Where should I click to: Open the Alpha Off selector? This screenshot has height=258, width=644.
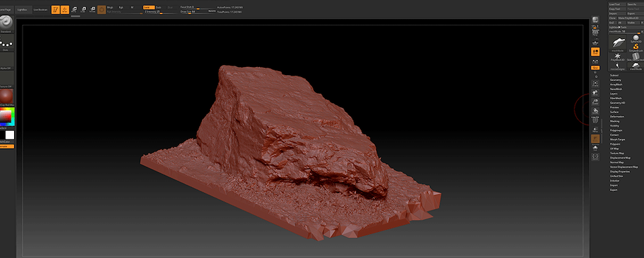(x=6, y=61)
